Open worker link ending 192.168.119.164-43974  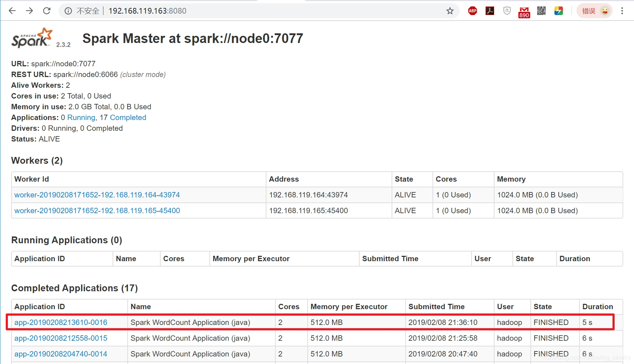pos(97,195)
